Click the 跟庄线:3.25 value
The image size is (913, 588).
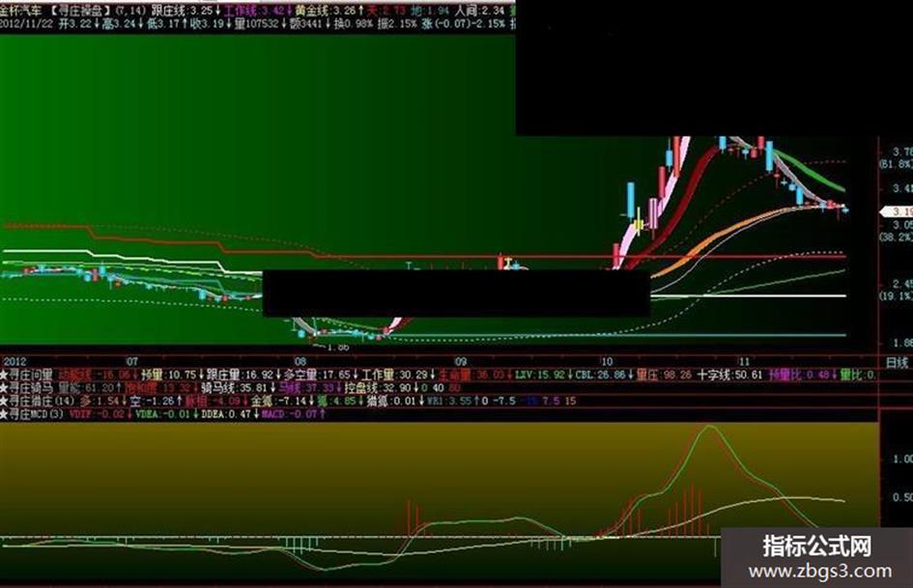coord(182,10)
